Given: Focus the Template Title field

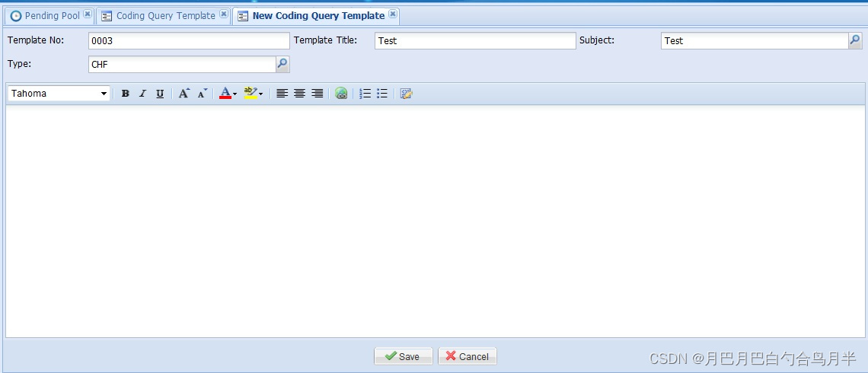Looking at the screenshot, I should (475, 40).
